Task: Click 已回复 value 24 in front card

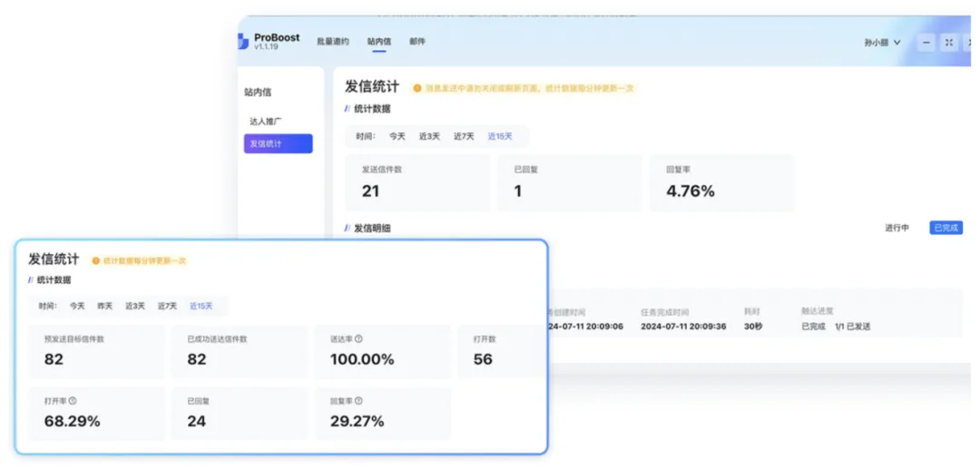Action: tap(196, 421)
